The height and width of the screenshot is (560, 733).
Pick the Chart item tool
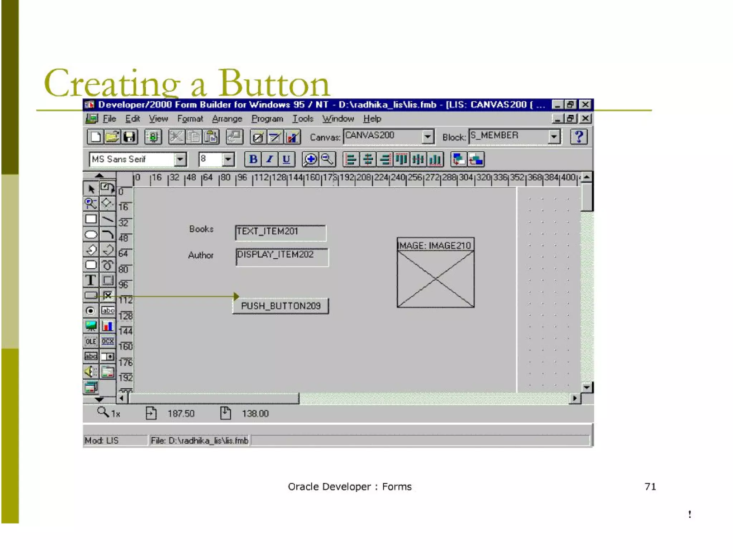[107, 326]
